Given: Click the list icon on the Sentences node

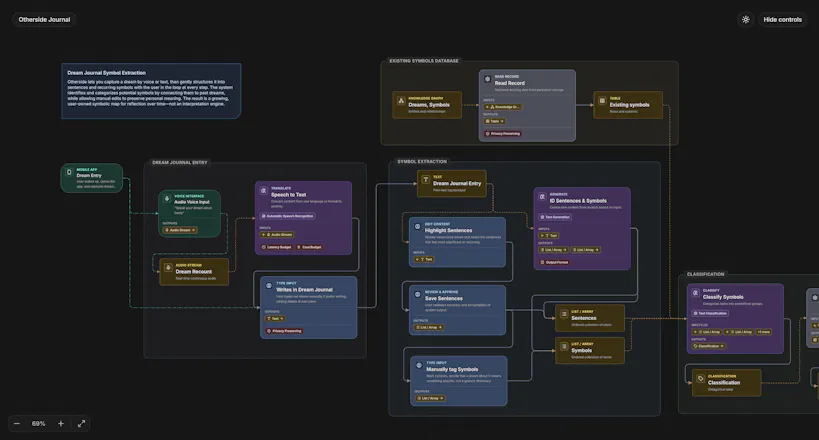Looking at the screenshot, I should (564, 314).
